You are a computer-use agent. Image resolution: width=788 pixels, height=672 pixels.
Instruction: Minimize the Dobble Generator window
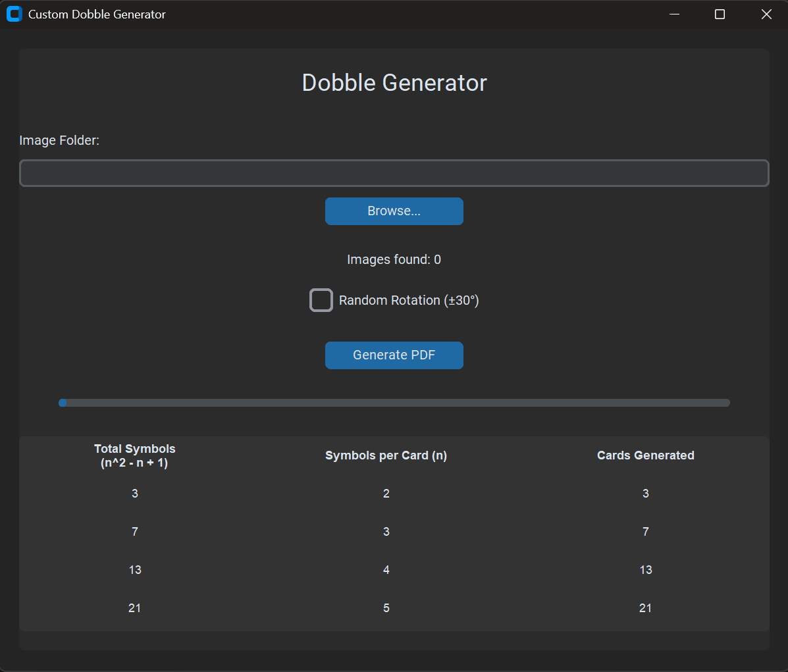674,14
